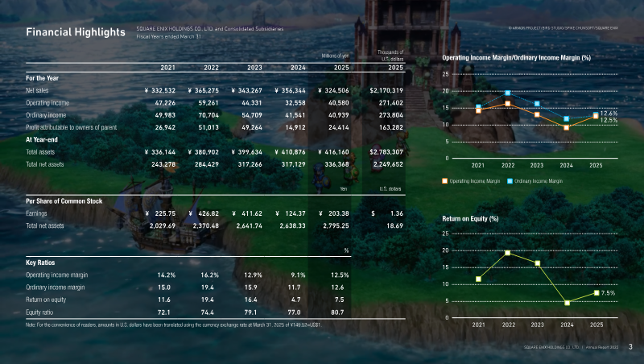Select the 2024 data point on Return on Equity chart

coord(567,303)
